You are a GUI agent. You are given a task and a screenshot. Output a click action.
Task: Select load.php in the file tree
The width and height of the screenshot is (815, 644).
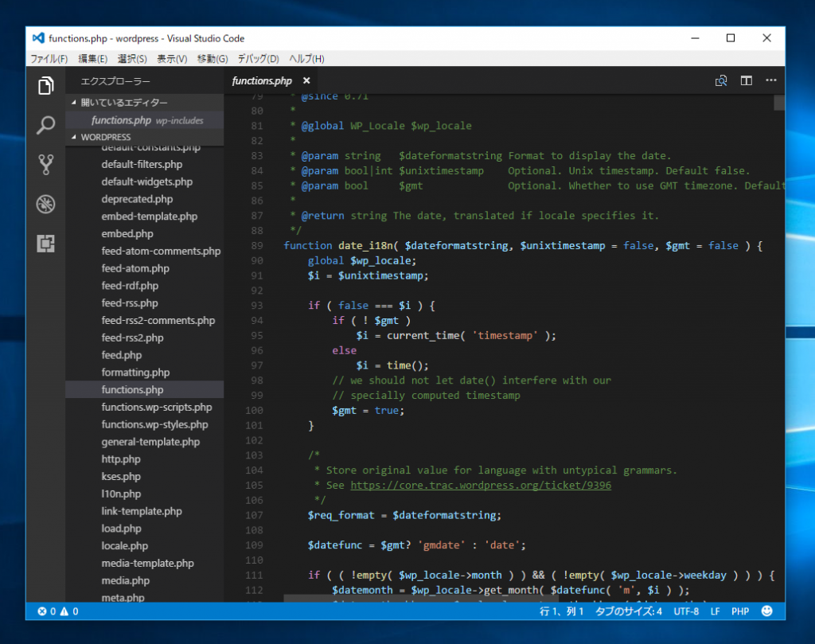coord(121,528)
